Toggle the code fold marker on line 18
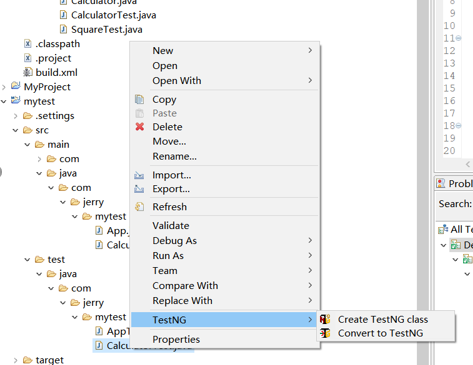473x365 pixels. [459, 126]
